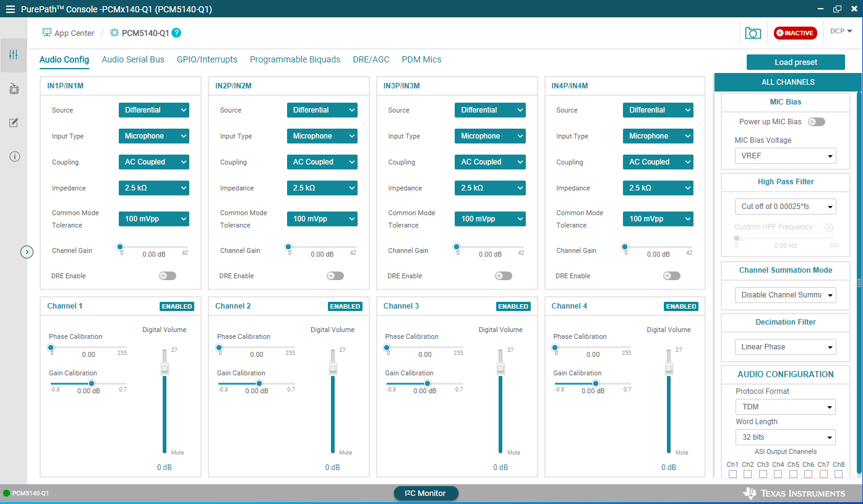
Task: Expand the Protocol Format TDM dropdown
Action: point(785,407)
